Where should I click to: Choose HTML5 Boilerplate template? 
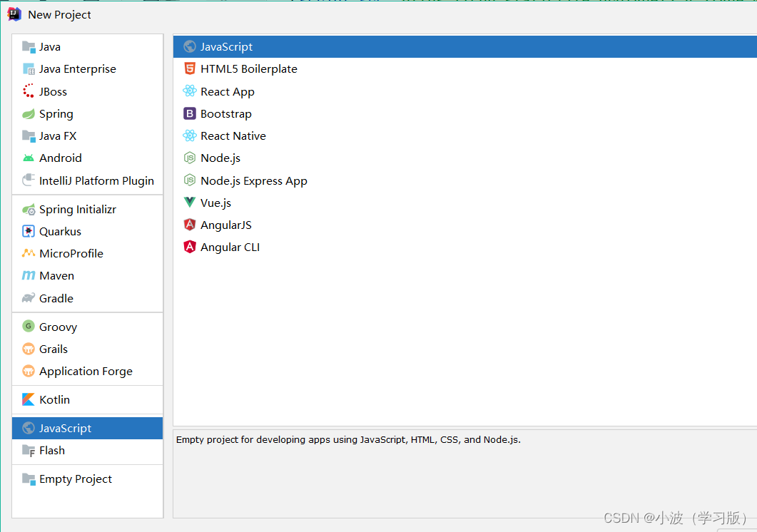248,69
